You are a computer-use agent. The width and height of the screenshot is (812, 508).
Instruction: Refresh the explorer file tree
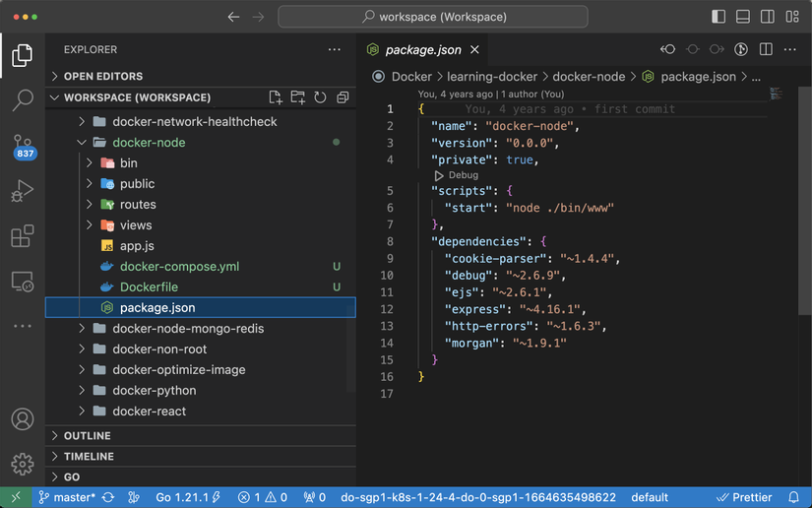tap(320, 97)
